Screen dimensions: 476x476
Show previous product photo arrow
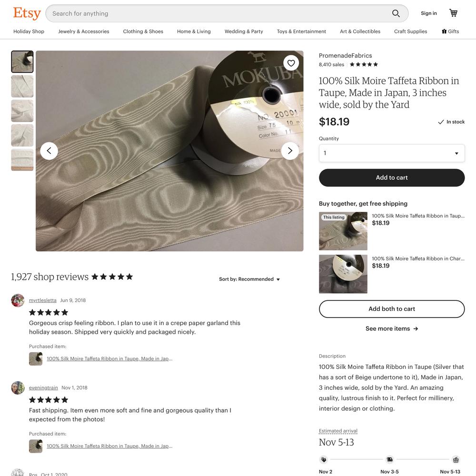(x=49, y=151)
